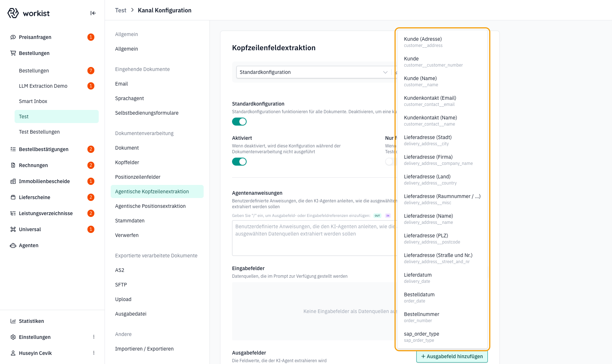Open the Huseyin Cevik user options menu
612x364 pixels.
(94, 353)
